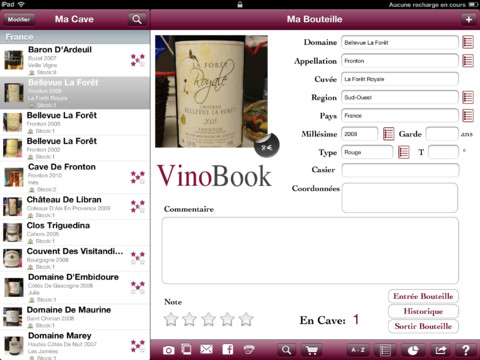Select Couvent Des Visitandi... row
Image resolution: width=480 pixels, height=360 pixels.
tap(75, 258)
